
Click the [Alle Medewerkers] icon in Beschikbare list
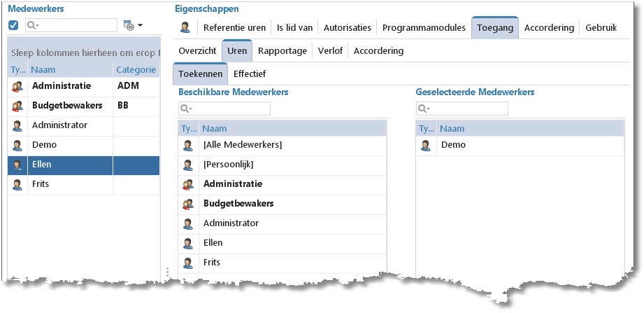point(188,146)
